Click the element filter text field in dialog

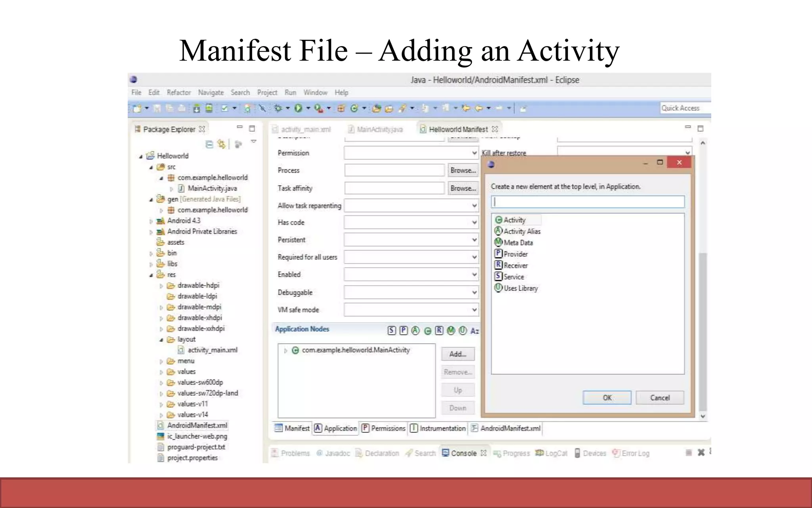click(x=588, y=202)
